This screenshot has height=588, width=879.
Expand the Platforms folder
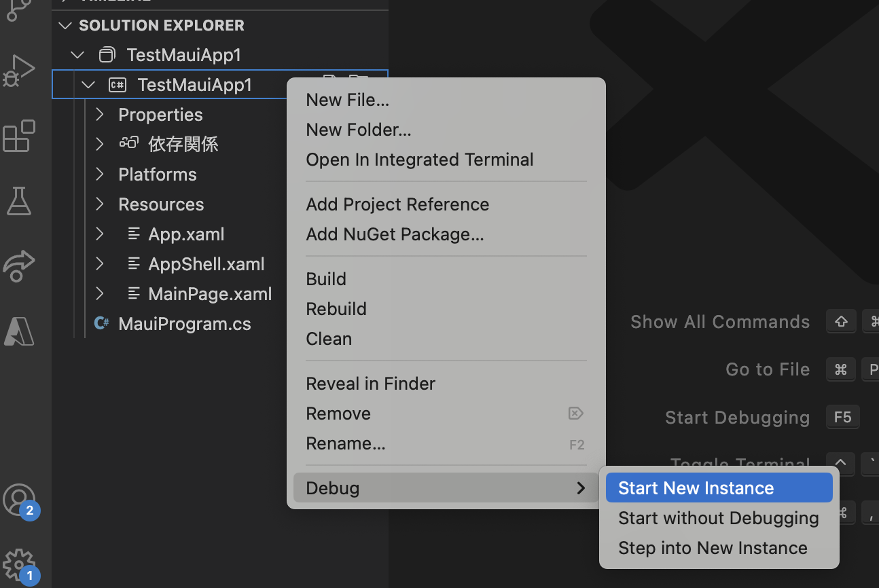[x=100, y=174]
